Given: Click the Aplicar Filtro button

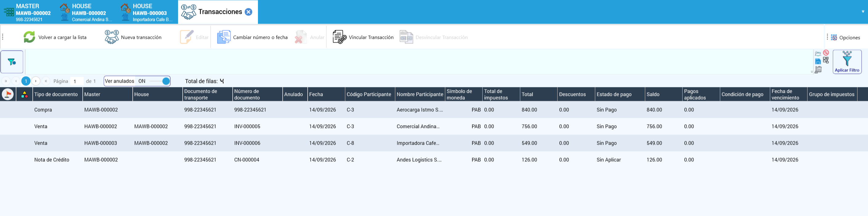Looking at the screenshot, I should point(847,62).
